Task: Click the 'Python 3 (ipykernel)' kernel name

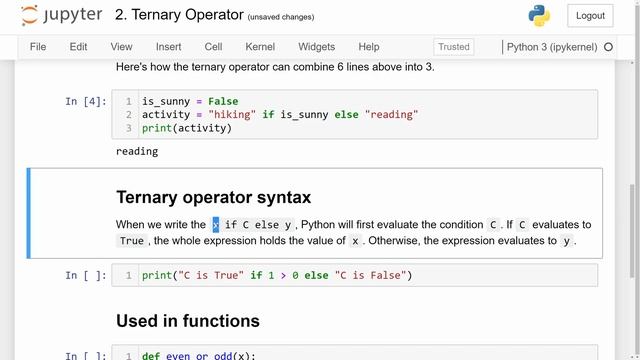Action: (x=552, y=47)
